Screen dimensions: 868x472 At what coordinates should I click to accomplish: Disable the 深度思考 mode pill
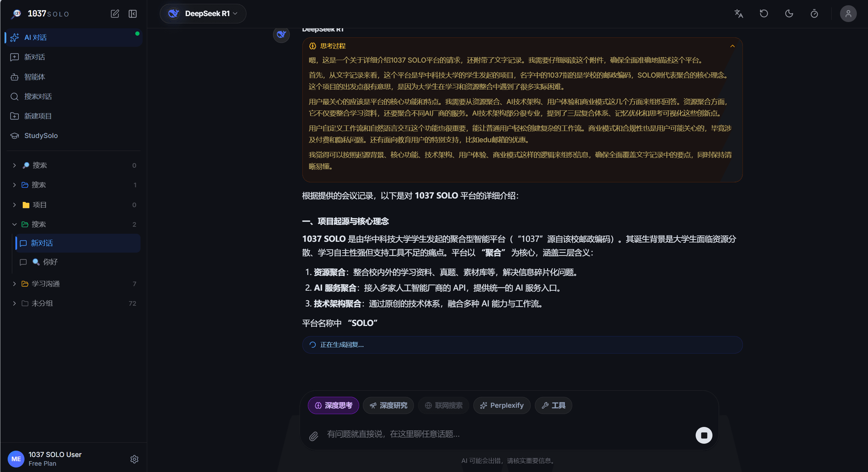coord(333,405)
